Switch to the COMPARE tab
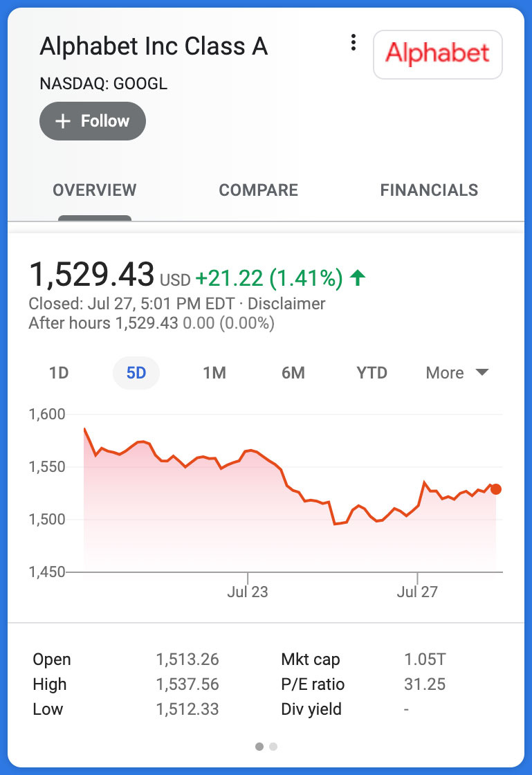The image size is (532, 775). (258, 190)
